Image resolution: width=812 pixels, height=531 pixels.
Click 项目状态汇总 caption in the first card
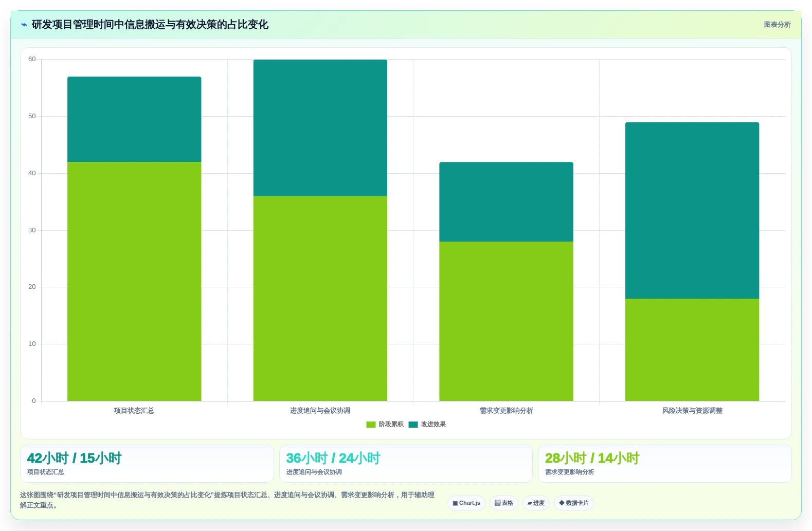click(46, 472)
